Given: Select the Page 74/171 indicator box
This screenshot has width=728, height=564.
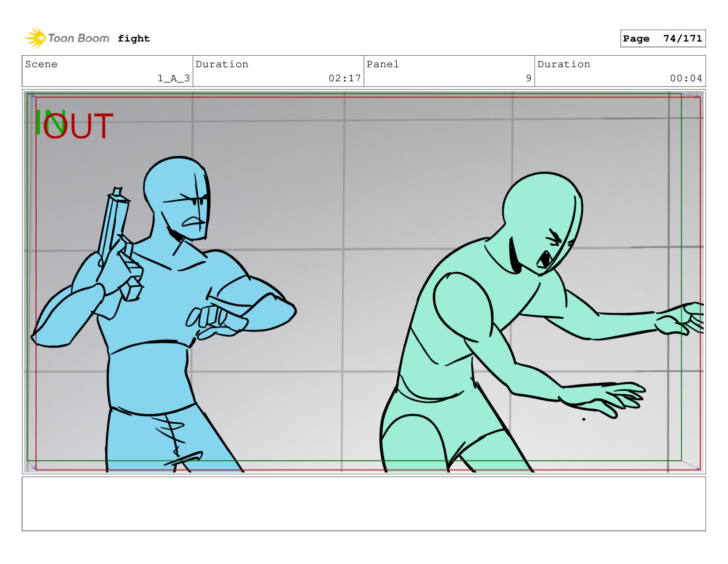Looking at the screenshot, I should point(663,38).
